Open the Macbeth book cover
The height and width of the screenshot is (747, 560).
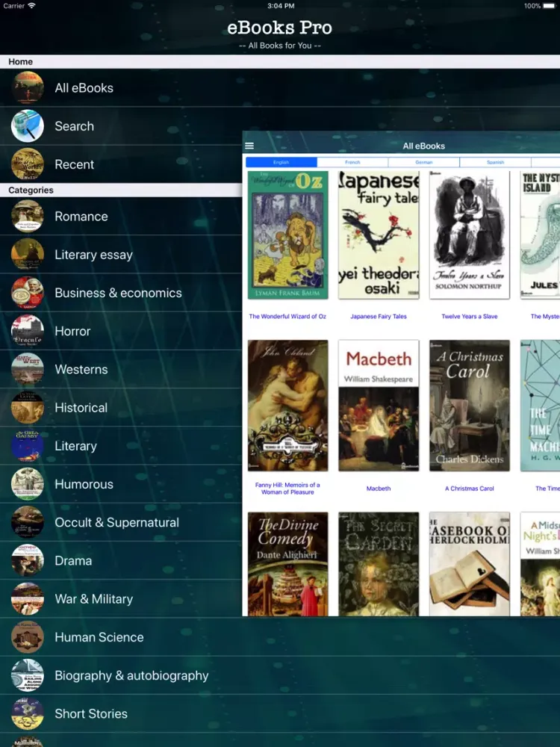click(x=379, y=406)
